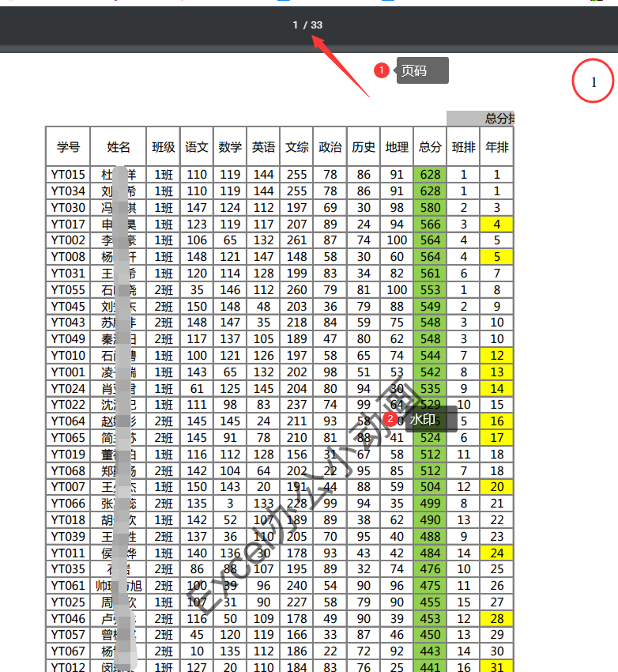This screenshot has height=672, width=618.
Task: Click student ID YT017
Action: (68, 225)
